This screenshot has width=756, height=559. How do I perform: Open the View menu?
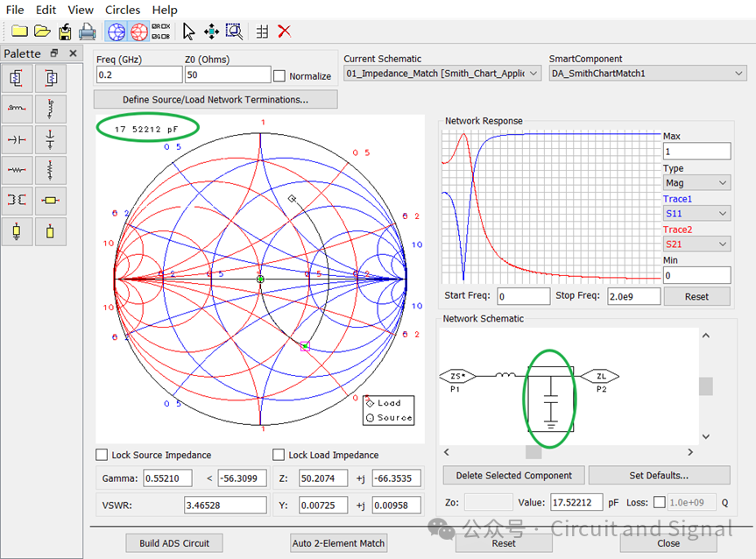coord(81,10)
